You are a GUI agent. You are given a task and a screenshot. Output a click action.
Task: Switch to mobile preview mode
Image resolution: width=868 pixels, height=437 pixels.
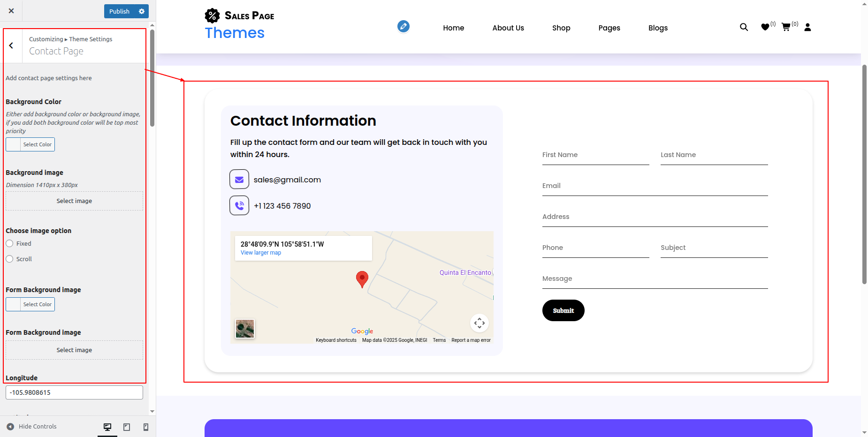pyautogui.click(x=146, y=427)
